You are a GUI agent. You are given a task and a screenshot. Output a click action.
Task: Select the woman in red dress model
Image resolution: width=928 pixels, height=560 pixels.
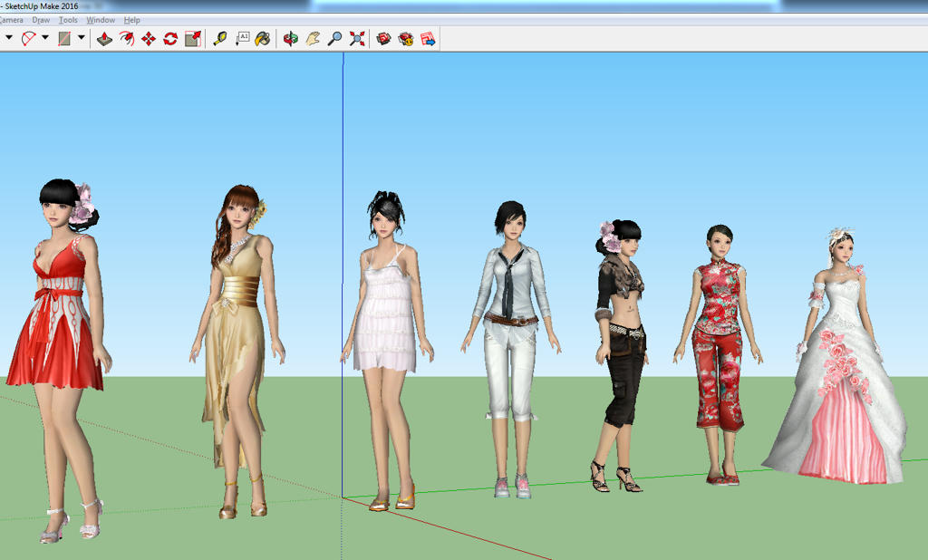(x=59, y=361)
